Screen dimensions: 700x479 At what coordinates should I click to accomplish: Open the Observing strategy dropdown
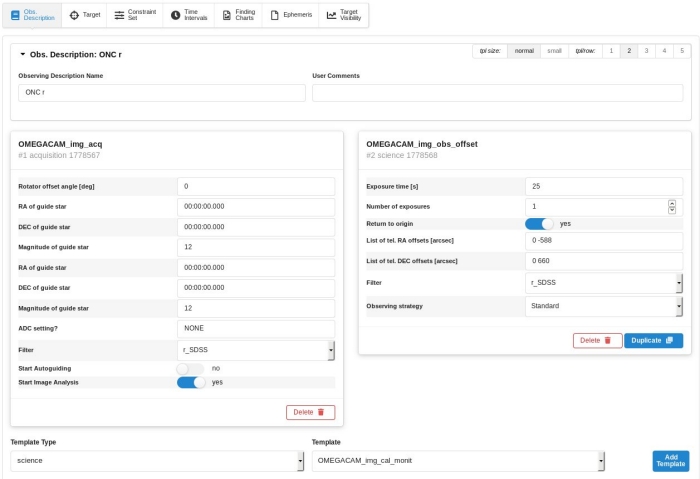click(x=603, y=306)
